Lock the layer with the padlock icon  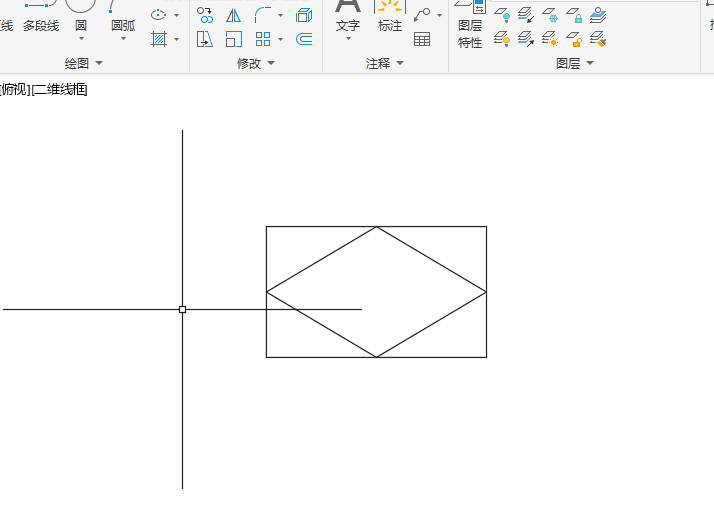tap(574, 15)
